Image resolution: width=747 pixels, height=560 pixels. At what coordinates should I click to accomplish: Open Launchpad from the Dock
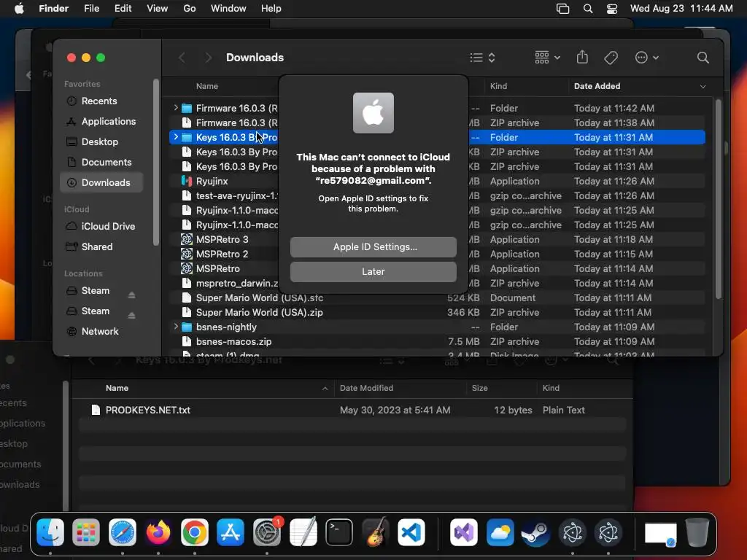86,532
